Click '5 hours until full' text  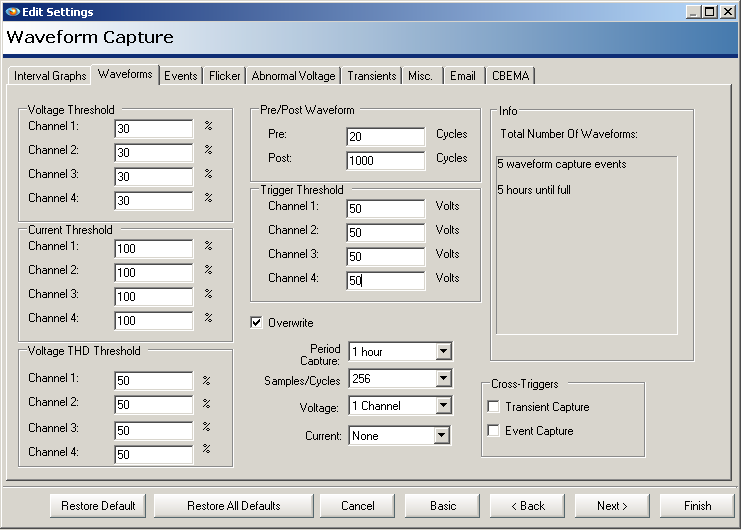tap(534, 190)
